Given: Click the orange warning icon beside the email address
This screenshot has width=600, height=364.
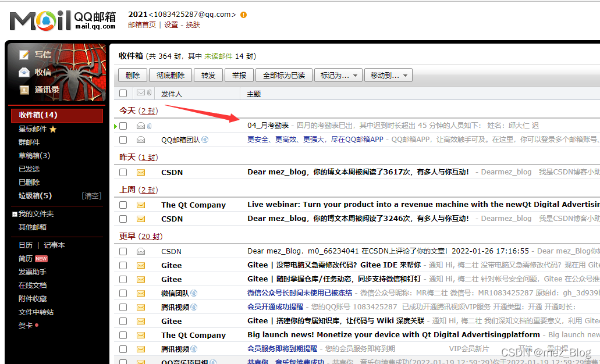Looking at the screenshot, I should point(243,15).
